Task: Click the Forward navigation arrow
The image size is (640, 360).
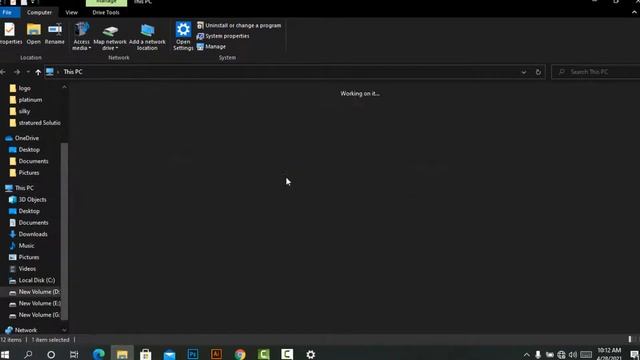Action: click(17, 72)
